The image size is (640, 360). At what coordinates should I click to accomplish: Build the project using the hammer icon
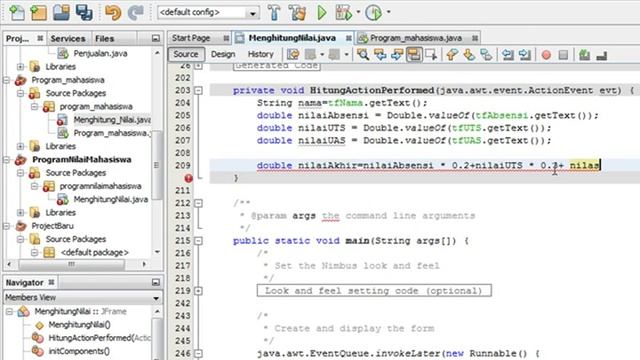tap(274, 13)
